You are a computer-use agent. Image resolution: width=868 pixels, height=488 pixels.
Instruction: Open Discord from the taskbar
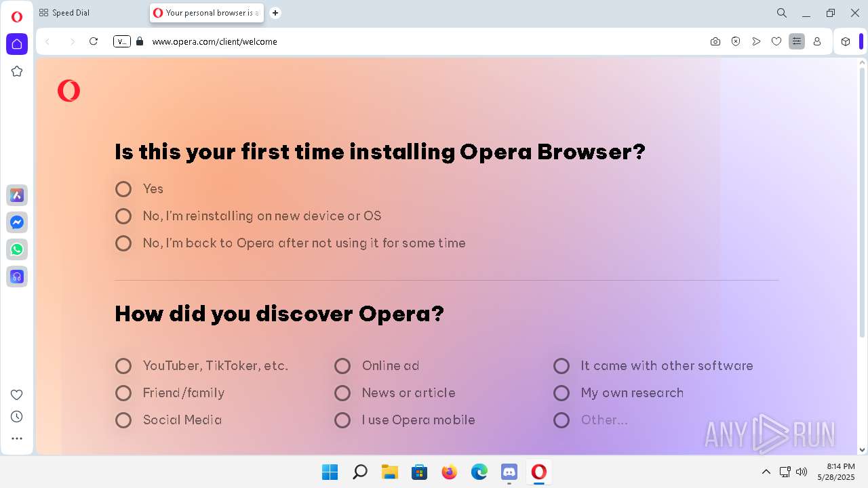coord(509,472)
